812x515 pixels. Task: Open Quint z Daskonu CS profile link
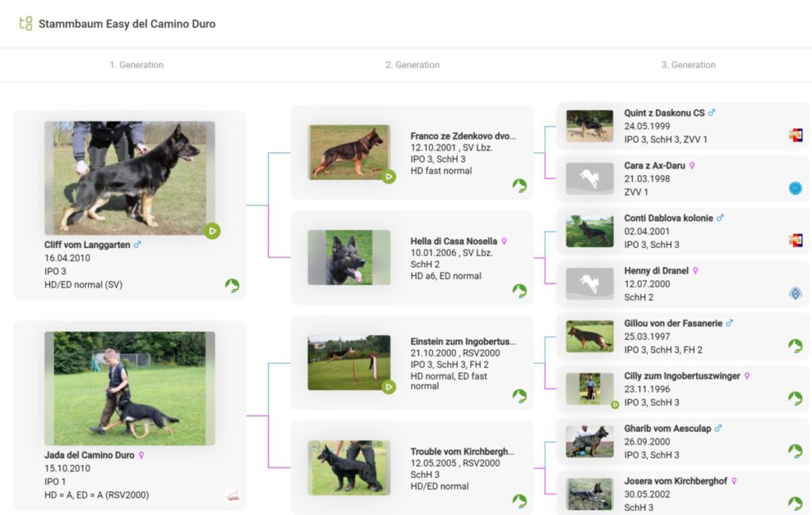coord(664,113)
